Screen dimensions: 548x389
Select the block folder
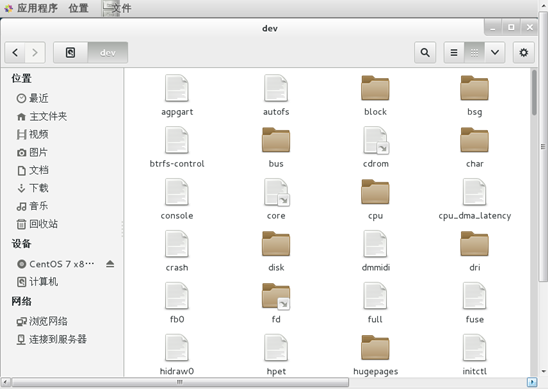[375, 89]
